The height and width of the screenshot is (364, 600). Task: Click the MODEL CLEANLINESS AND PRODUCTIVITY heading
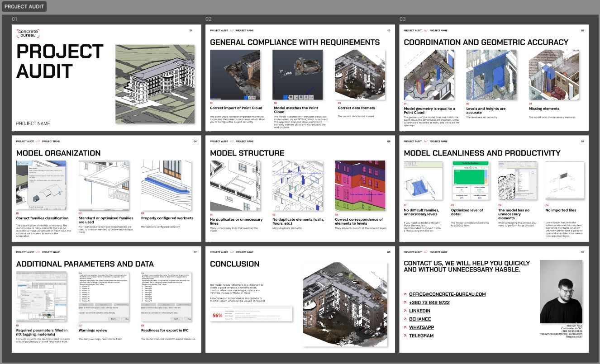(x=482, y=153)
